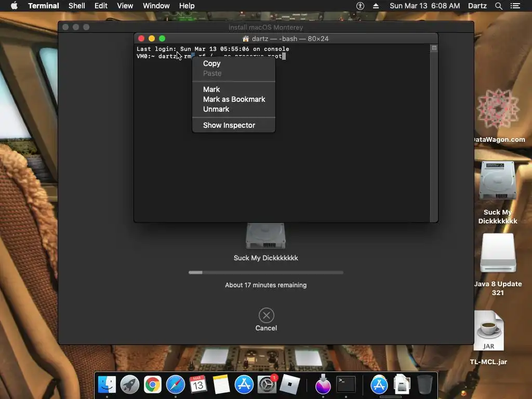
Task: Click the Last login line in Terminal
Action: point(212,49)
